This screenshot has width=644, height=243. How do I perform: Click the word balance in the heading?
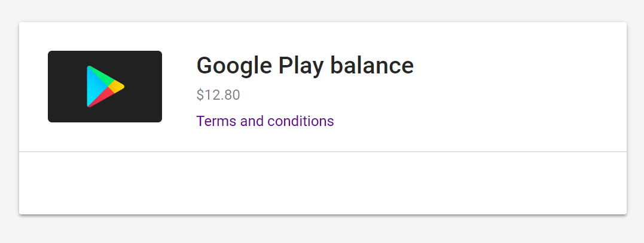pyautogui.click(x=372, y=66)
